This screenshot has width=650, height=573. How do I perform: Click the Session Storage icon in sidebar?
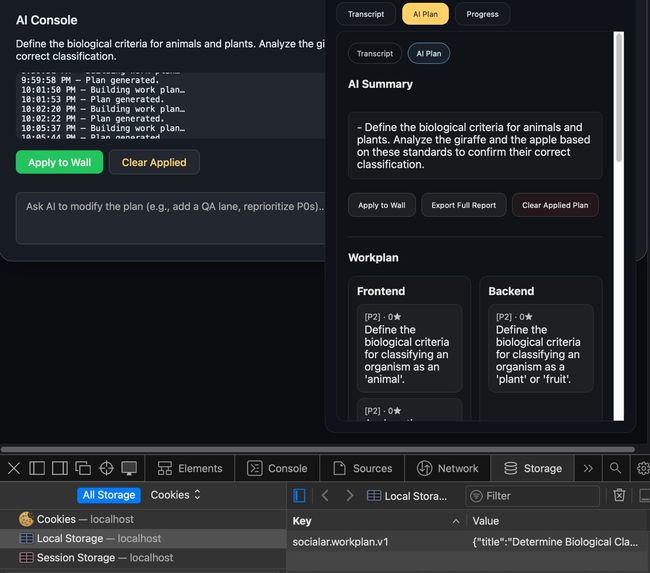click(x=27, y=558)
